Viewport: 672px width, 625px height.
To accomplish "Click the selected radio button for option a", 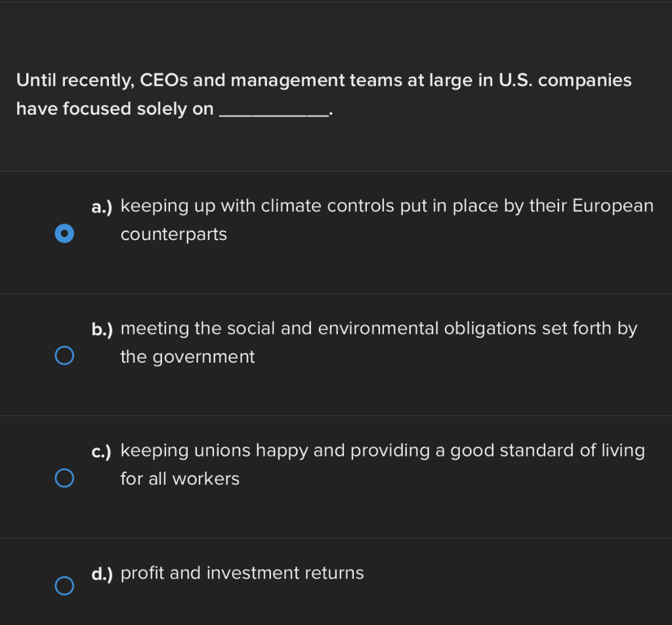I will point(64,233).
